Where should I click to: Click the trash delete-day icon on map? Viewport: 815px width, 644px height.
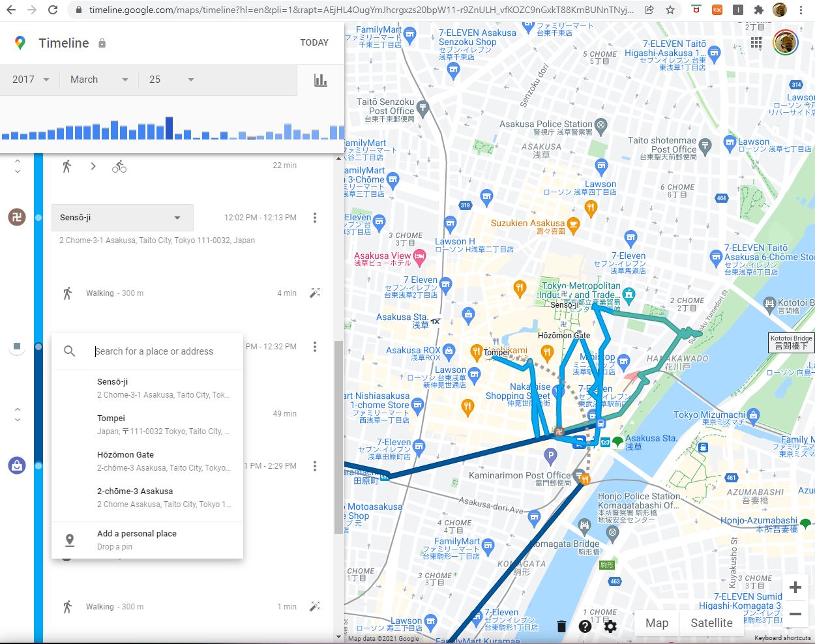[561, 626]
